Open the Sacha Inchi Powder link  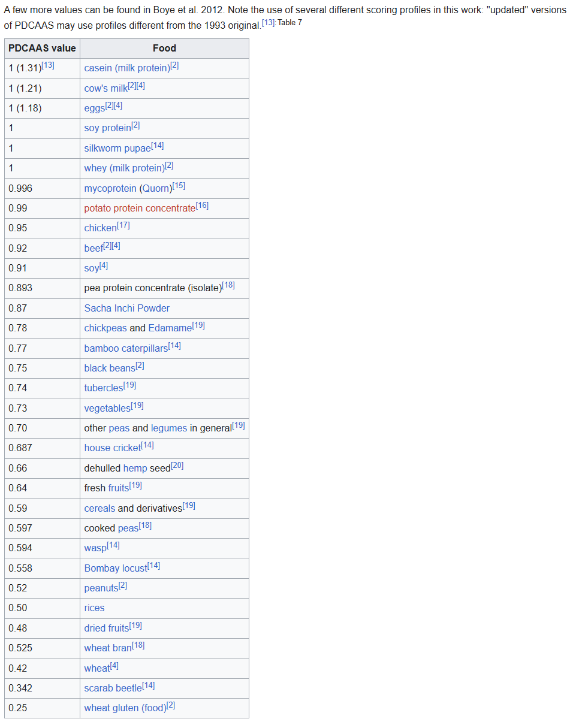pos(127,308)
